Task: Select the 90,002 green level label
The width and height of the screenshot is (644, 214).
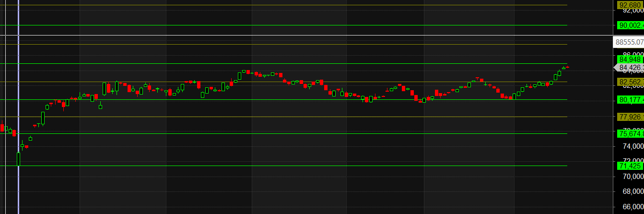Action: click(x=631, y=25)
